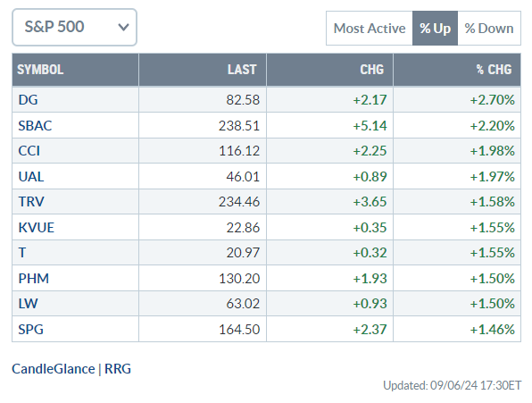Click the +0.89 change for UAL

[370, 177]
